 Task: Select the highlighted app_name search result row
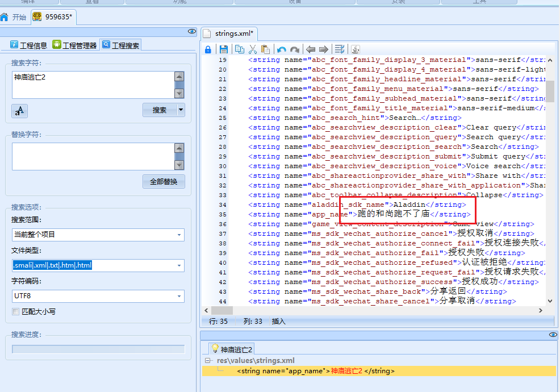pos(379,371)
